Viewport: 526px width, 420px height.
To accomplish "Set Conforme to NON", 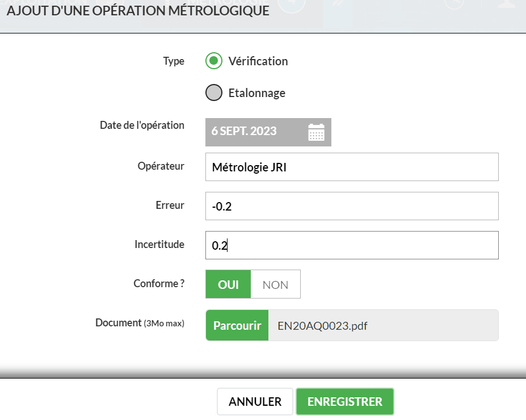I will pos(275,284).
